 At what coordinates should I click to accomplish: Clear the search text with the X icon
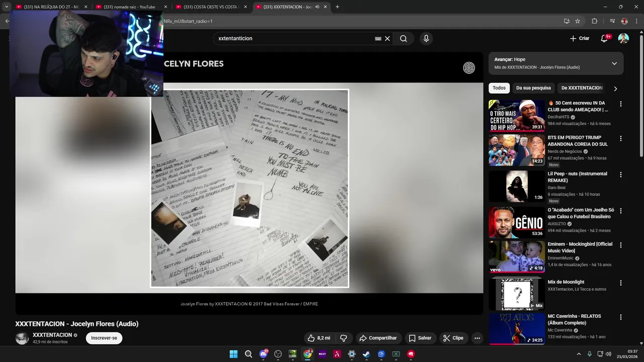click(x=387, y=39)
